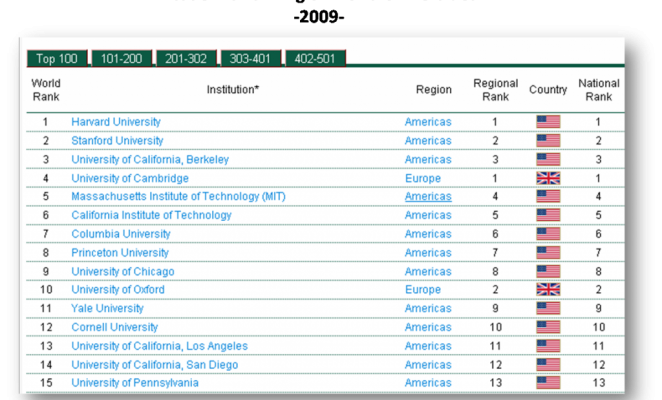Click the US flag in Harvard University row

tap(547, 122)
